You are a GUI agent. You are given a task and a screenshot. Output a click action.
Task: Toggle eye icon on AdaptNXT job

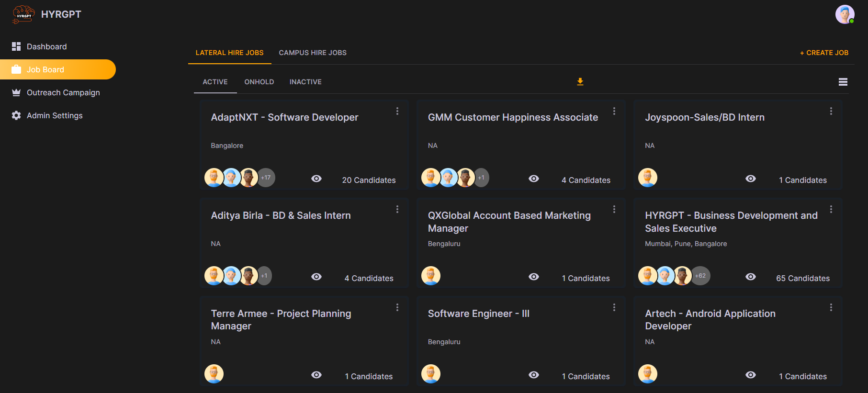click(x=316, y=179)
